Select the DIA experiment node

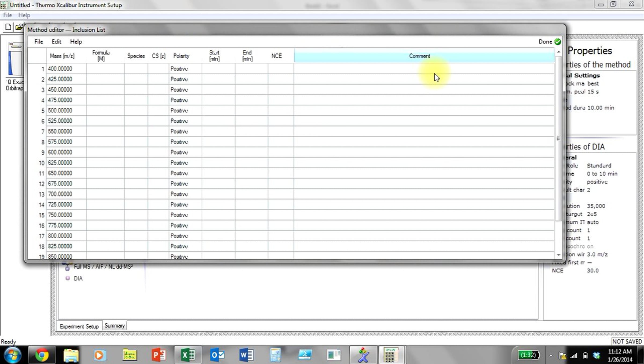point(78,278)
